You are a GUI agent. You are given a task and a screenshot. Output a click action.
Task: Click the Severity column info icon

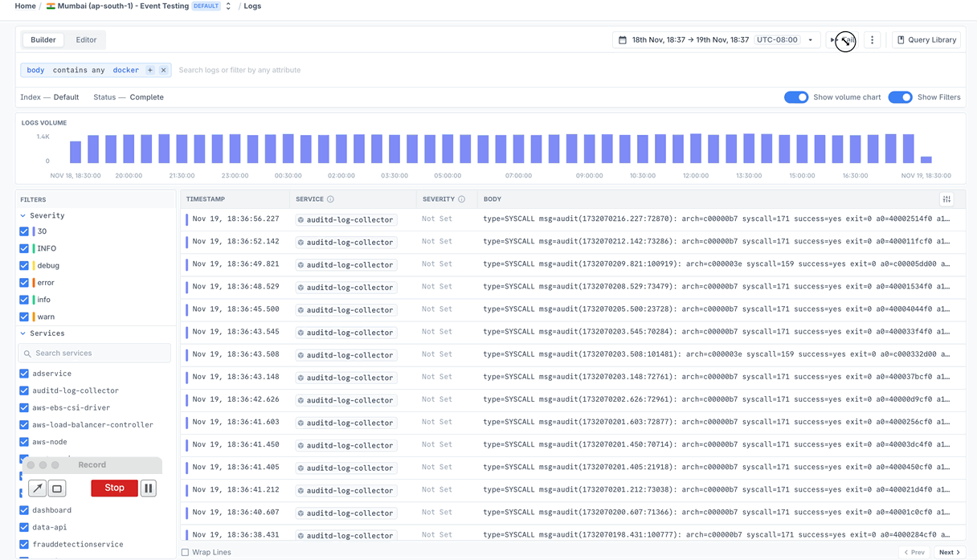pyautogui.click(x=461, y=199)
